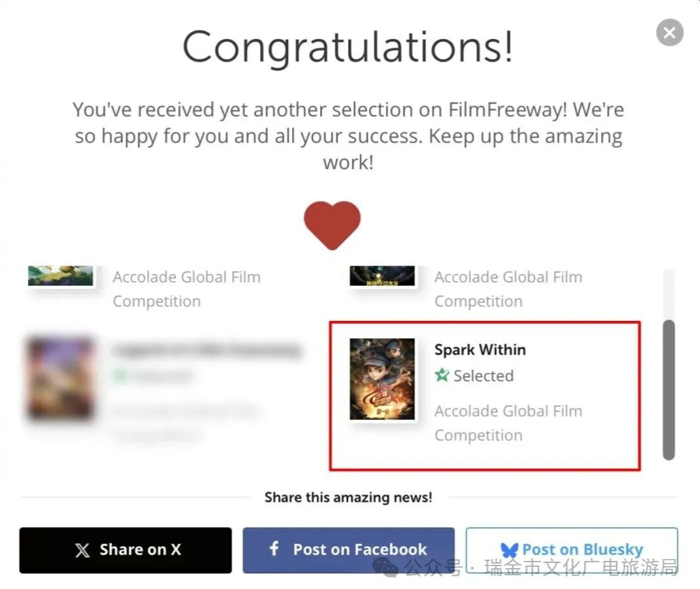
Task: Click the X logo icon
Action: pos(83,550)
